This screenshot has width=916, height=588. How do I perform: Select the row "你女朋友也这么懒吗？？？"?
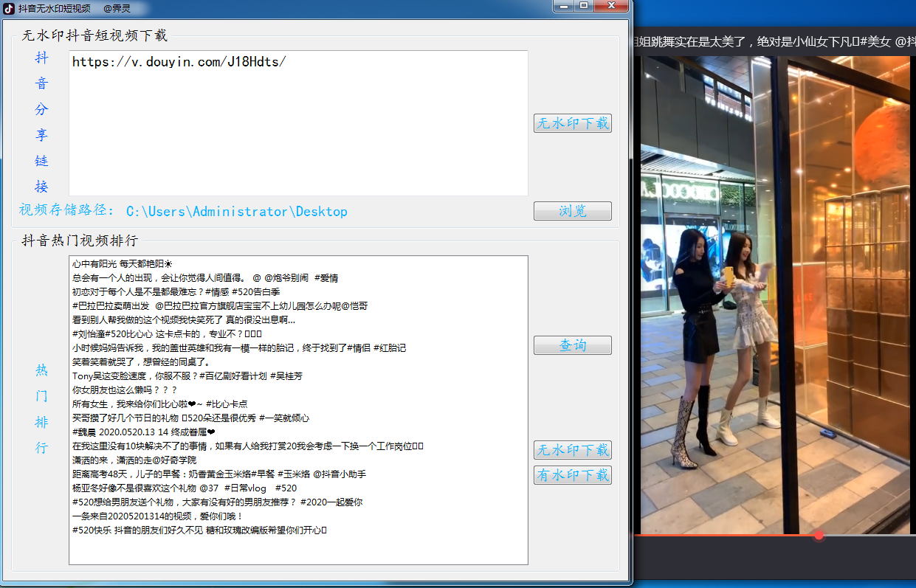point(298,390)
